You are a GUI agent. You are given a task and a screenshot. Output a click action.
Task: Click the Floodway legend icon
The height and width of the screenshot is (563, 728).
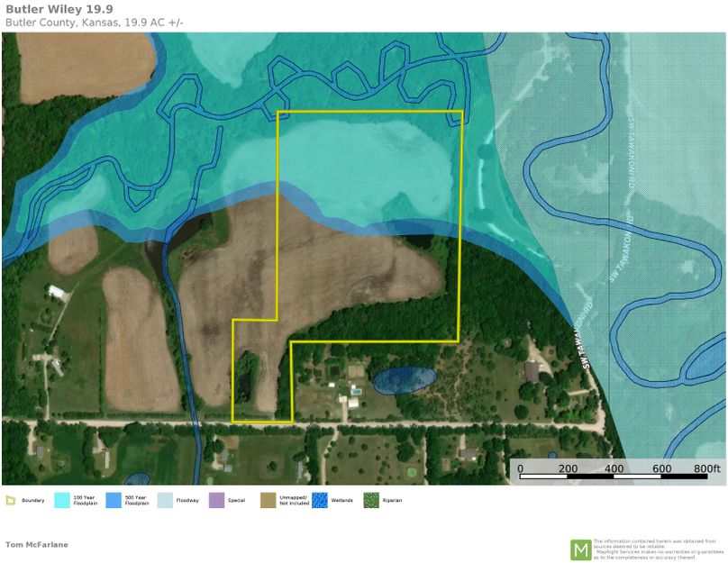[x=164, y=501]
